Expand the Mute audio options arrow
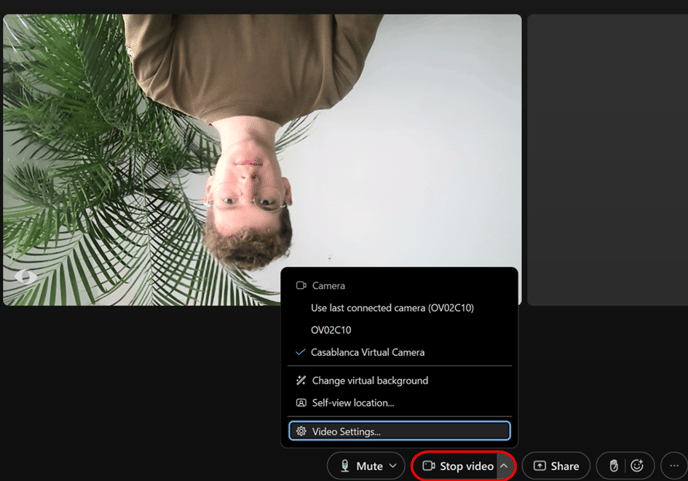 coord(392,466)
